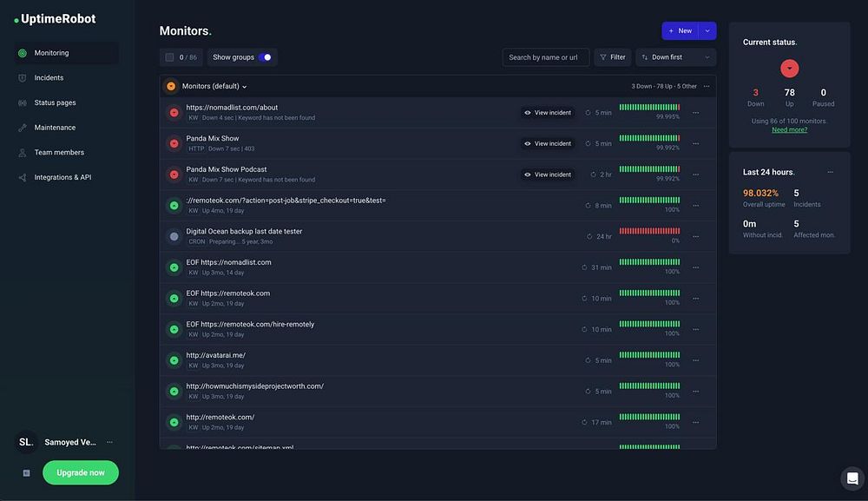View incident for Panda Mix Show
Screen dimensions: 868x501
(x=548, y=144)
